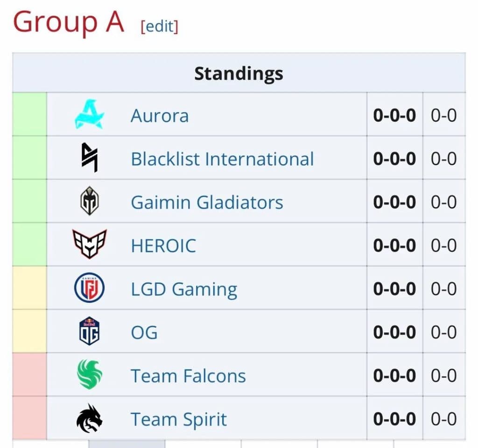Click the OG team name link
This screenshot has height=448, width=478.
tap(144, 332)
